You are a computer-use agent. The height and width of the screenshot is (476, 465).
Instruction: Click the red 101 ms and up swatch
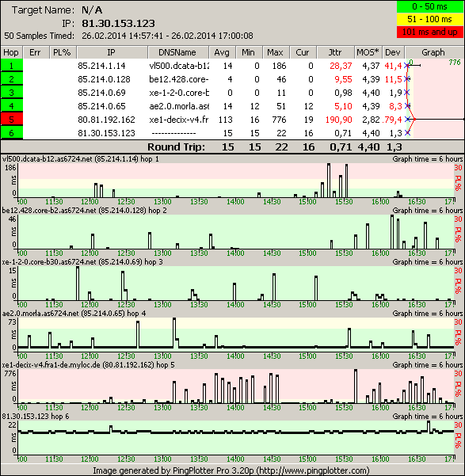(x=430, y=32)
